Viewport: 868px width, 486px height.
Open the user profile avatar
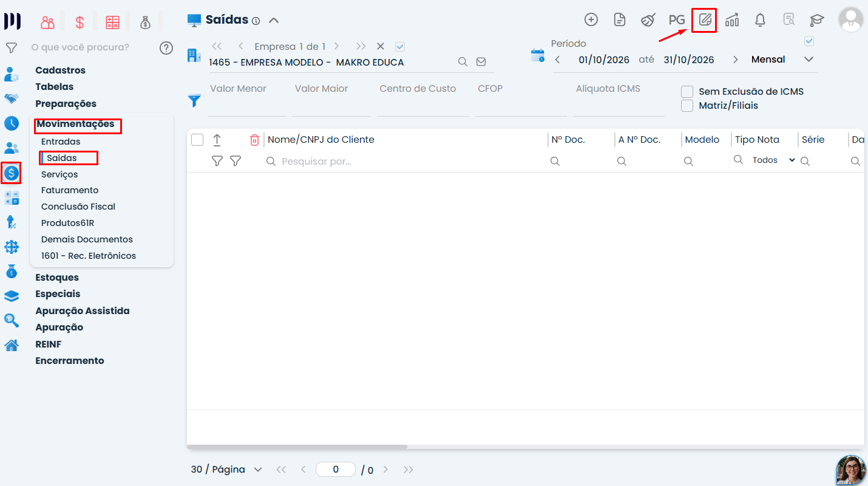click(x=851, y=19)
